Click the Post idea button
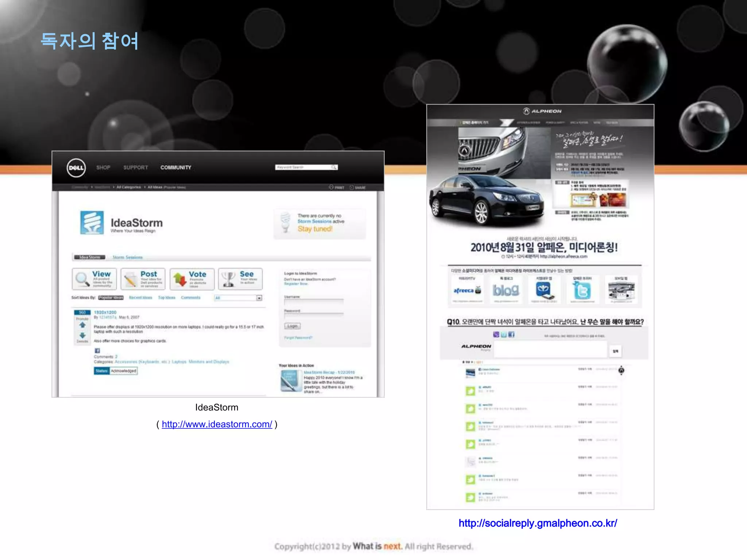 click(x=143, y=279)
